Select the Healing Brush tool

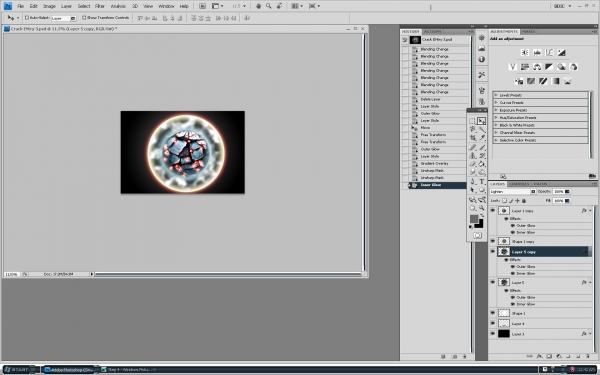pos(473,147)
